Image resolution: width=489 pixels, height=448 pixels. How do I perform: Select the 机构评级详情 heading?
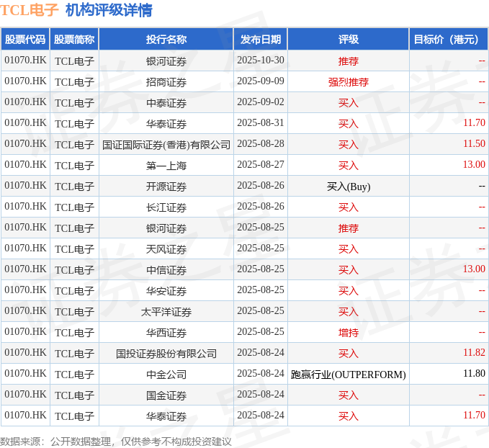point(109,10)
